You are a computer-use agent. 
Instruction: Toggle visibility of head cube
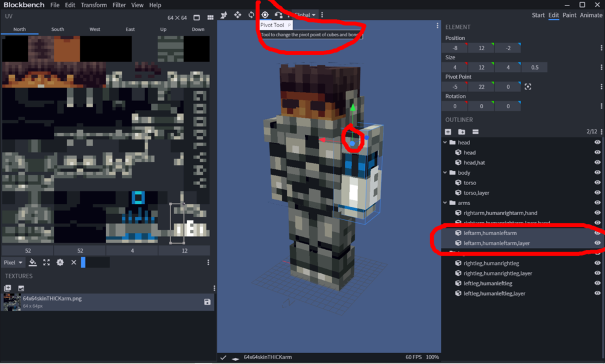tap(597, 152)
